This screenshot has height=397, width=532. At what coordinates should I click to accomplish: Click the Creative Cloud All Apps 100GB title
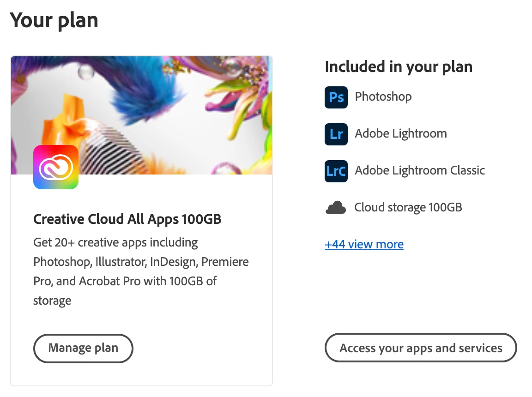[x=127, y=219]
